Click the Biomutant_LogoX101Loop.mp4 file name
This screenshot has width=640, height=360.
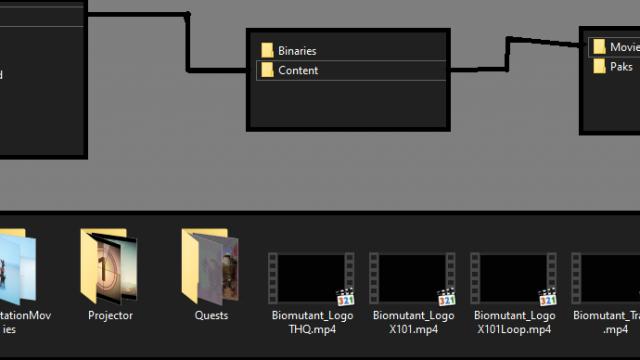[515, 322]
